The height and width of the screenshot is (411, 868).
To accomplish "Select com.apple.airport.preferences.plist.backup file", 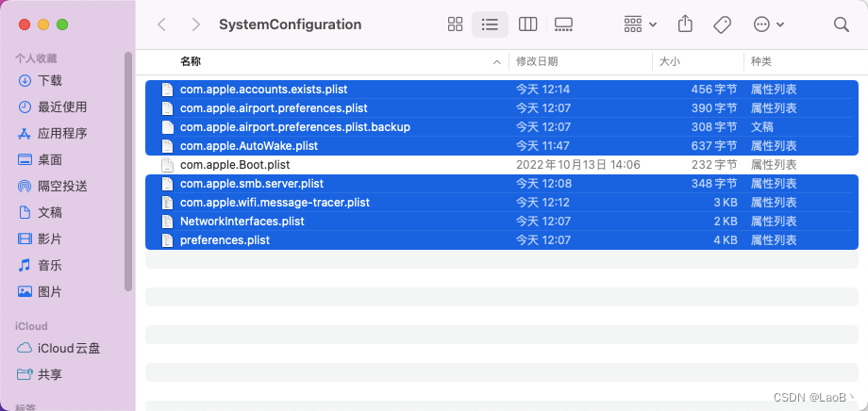I will click(x=502, y=126).
